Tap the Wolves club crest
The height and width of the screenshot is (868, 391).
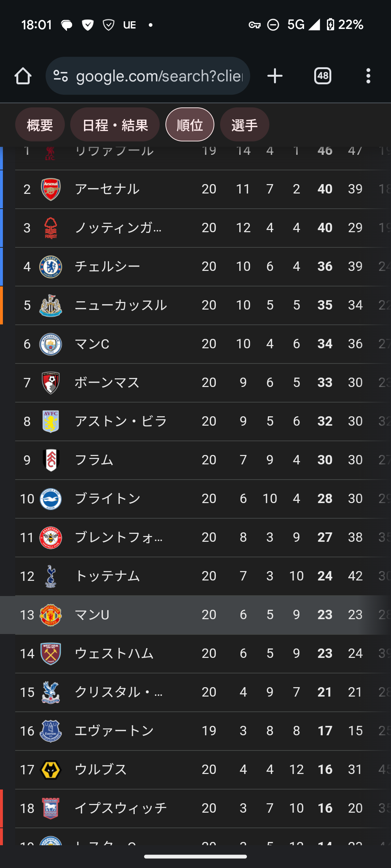point(51,770)
